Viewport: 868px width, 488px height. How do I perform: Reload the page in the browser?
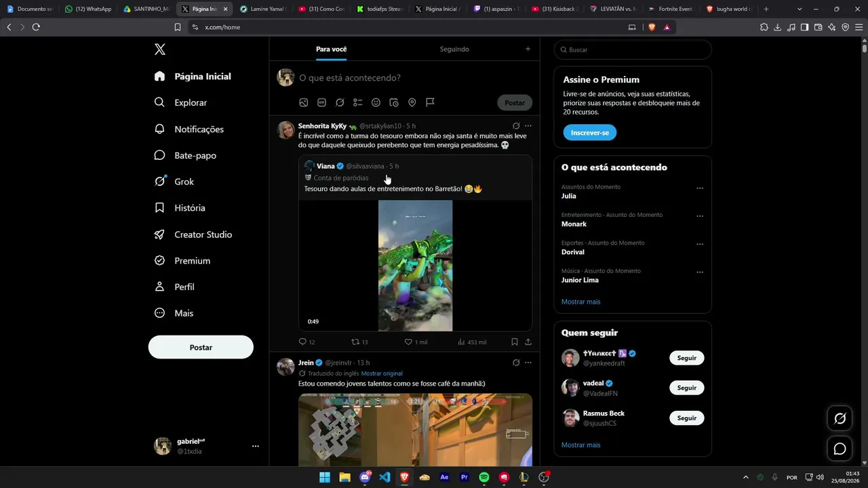point(36,27)
